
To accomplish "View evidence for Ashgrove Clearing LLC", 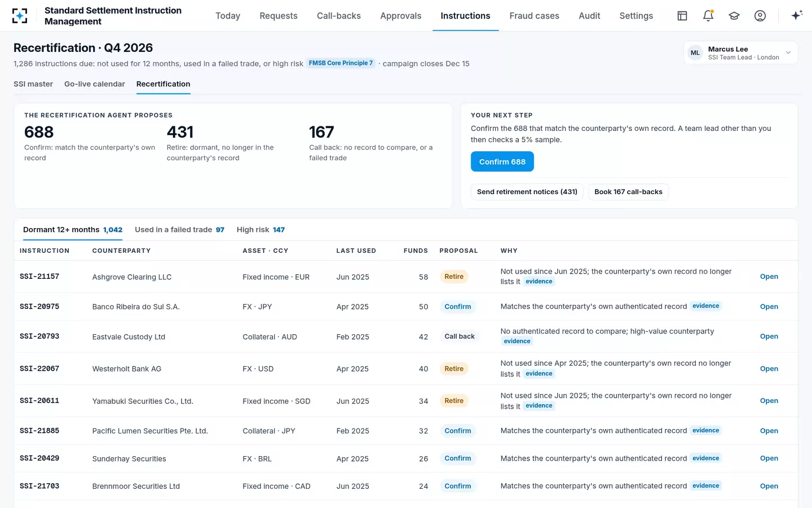I will (x=539, y=282).
